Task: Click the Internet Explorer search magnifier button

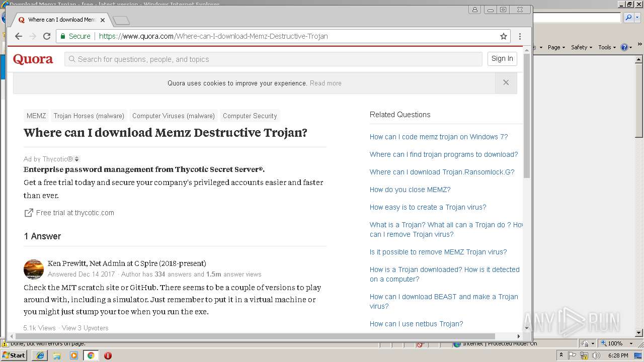Action: 628,18
